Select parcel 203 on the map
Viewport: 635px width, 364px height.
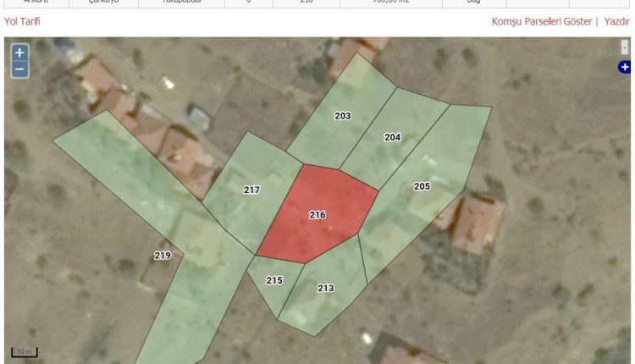tap(342, 116)
